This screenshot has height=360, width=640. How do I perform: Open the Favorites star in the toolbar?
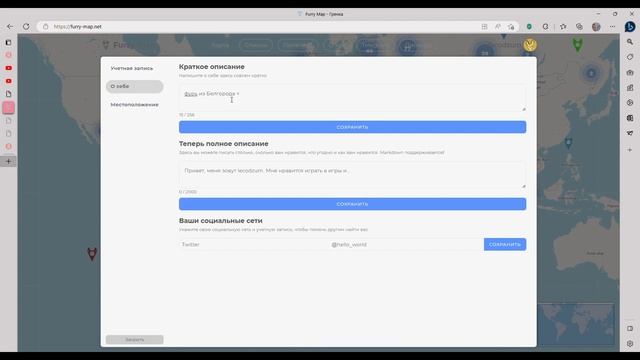tap(563, 27)
